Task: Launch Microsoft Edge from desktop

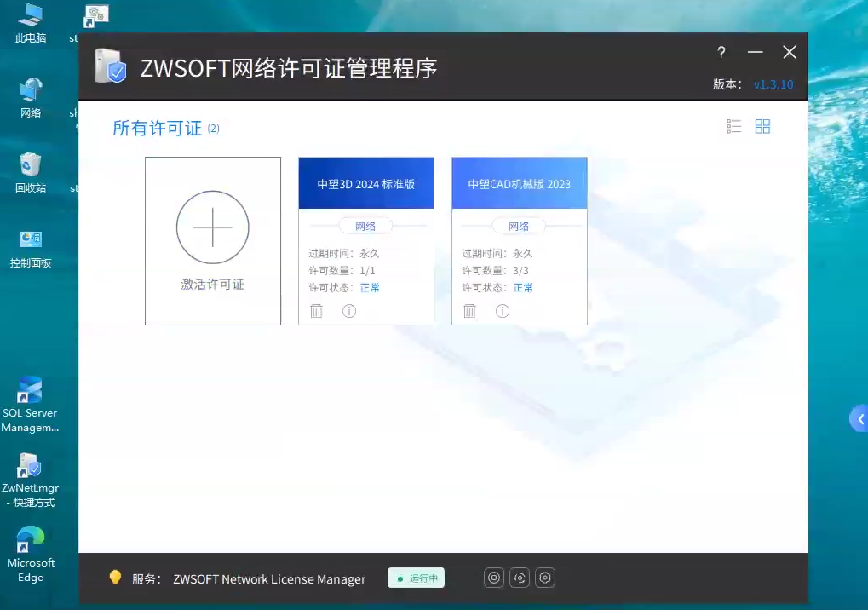Action: pyautogui.click(x=31, y=555)
